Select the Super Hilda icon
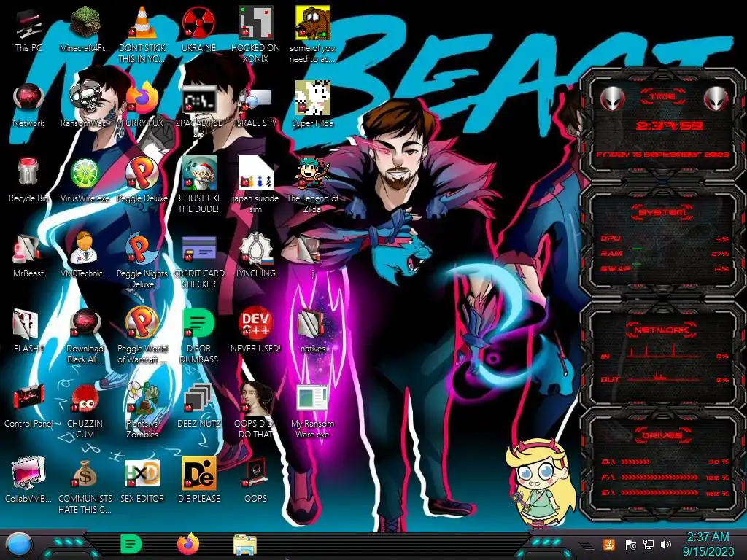Image resolution: width=747 pixels, height=560 pixels. [312, 98]
